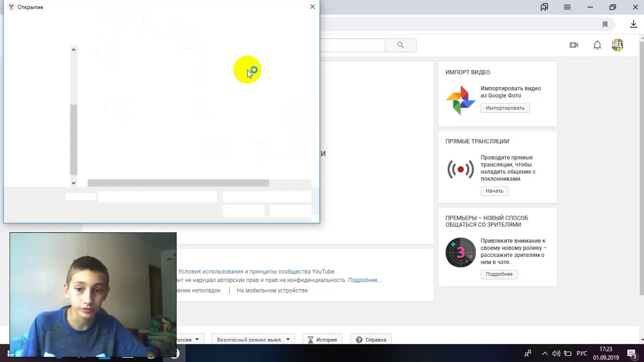
Task: Click the vertical scrollbar thumb in dialog
Action: coord(73,139)
